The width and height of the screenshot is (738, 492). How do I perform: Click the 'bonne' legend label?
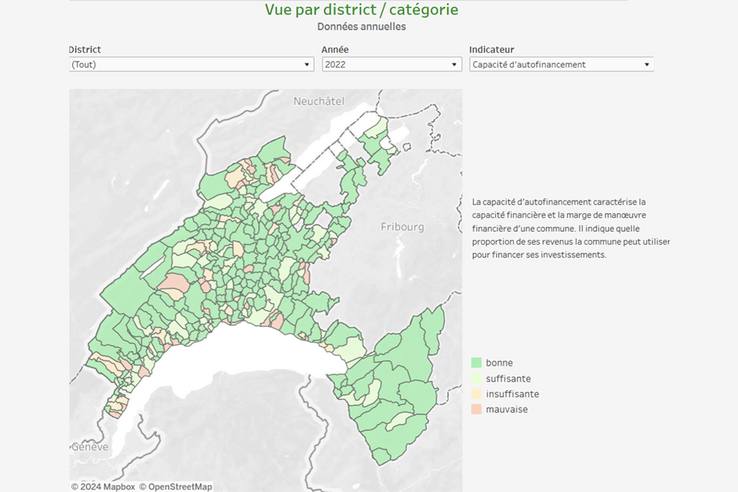pyautogui.click(x=499, y=363)
